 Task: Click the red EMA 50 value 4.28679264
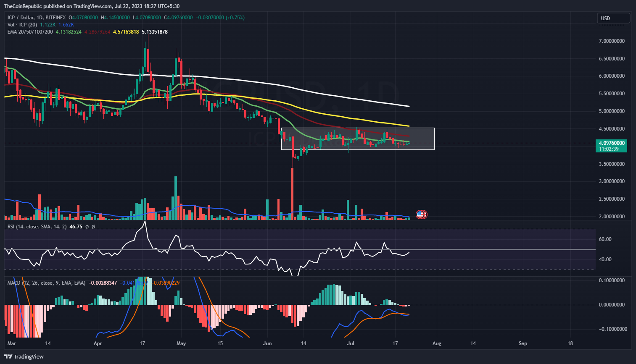(x=98, y=32)
